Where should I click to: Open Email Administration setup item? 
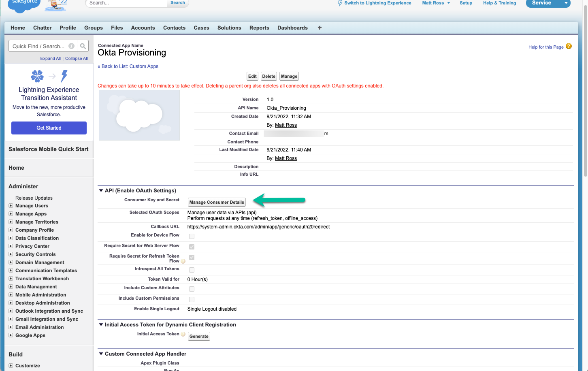[40, 327]
